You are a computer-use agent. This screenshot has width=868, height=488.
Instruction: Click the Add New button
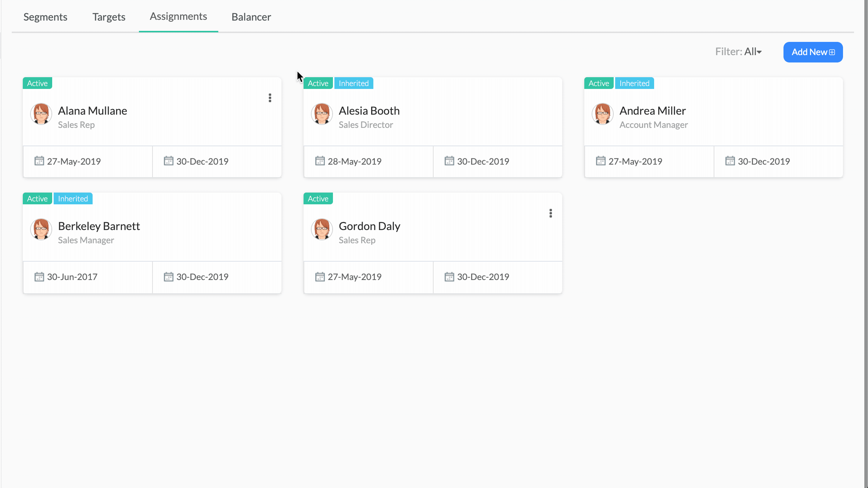pos(813,52)
